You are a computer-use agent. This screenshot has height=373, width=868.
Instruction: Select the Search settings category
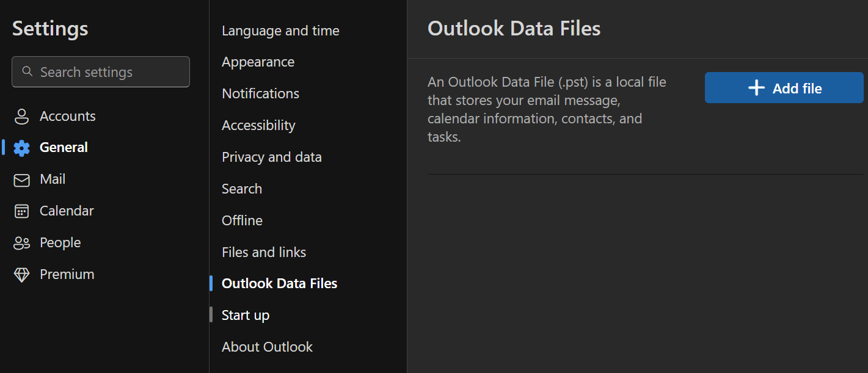click(242, 189)
